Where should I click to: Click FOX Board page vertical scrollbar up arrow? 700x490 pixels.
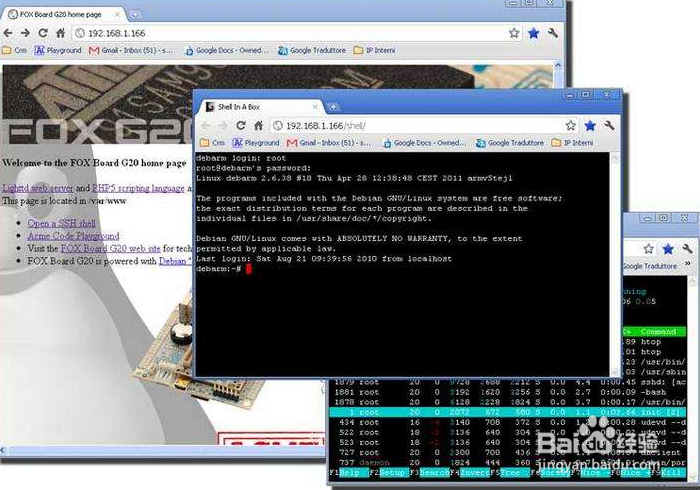point(558,66)
